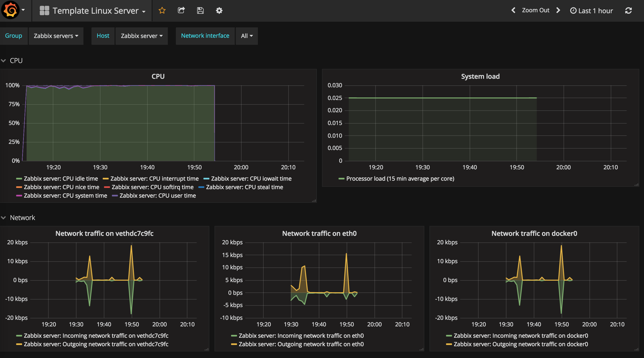Share the dashboard via share icon
Viewport: 644px width, 358px height.
coord(181,11)
